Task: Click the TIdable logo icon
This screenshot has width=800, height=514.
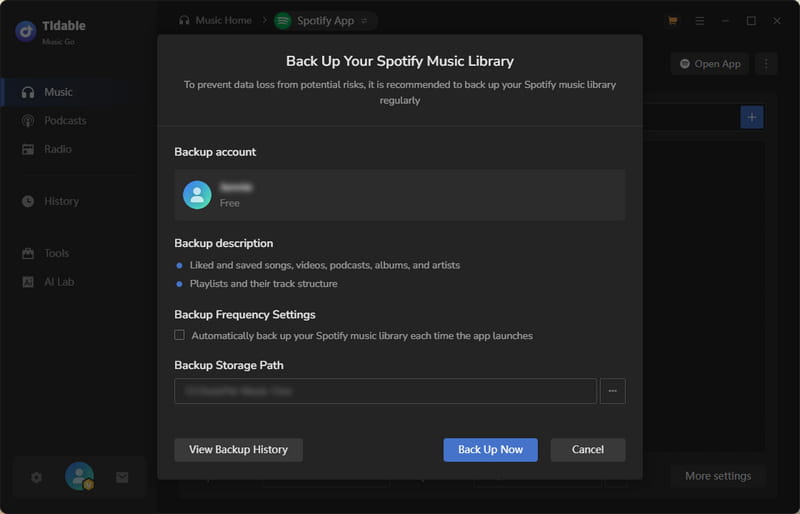Action: point(26,31)
